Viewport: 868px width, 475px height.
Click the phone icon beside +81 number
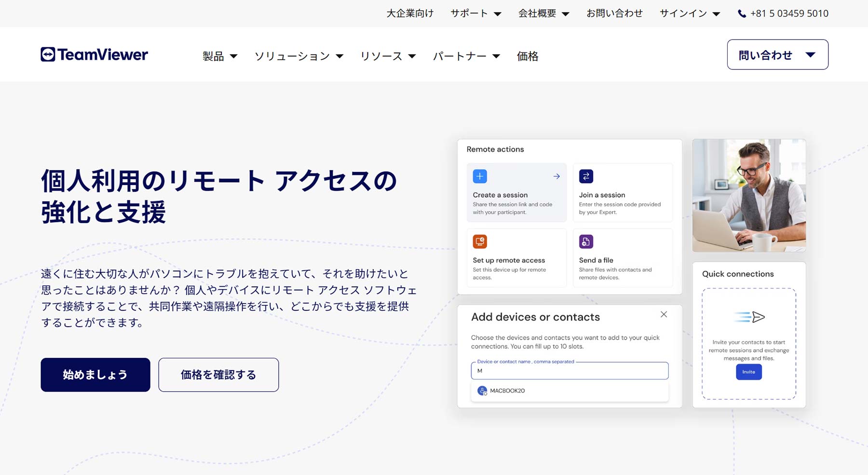[742, 14]
